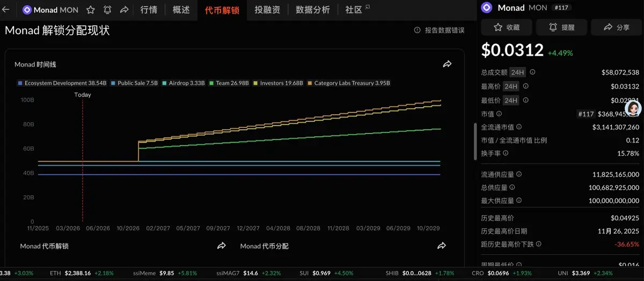Show info for 距历史最高价下跌
Viewport: 644px width, 281px height.
[539, 244]
